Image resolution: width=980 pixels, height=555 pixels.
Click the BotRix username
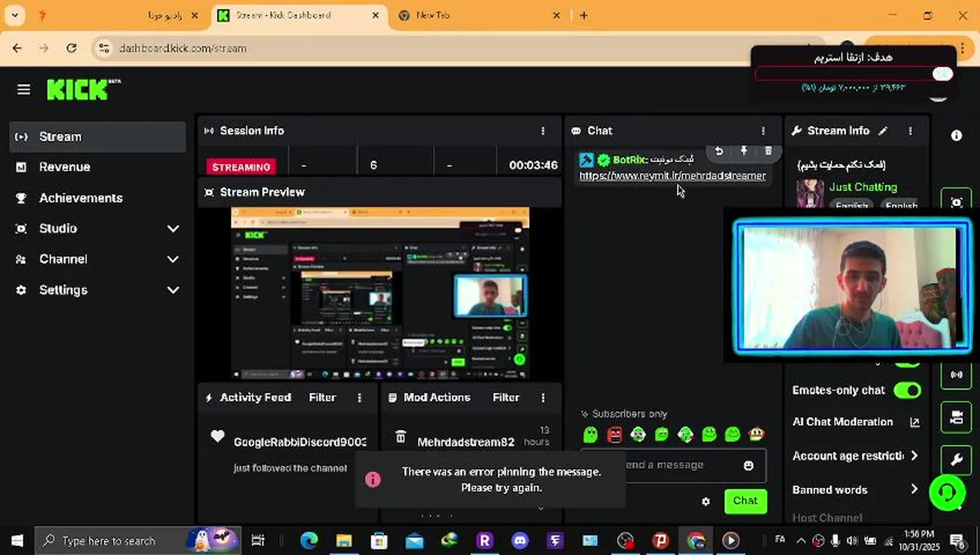[x=629, y=160]
